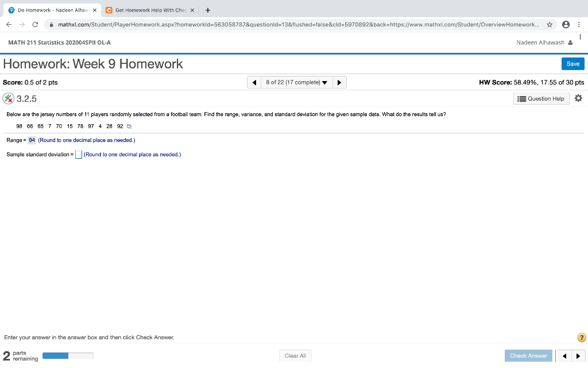This screenshot has width=588, height=368.
Task: Click the sample standard deviation answer box
Action: [78, 154]
